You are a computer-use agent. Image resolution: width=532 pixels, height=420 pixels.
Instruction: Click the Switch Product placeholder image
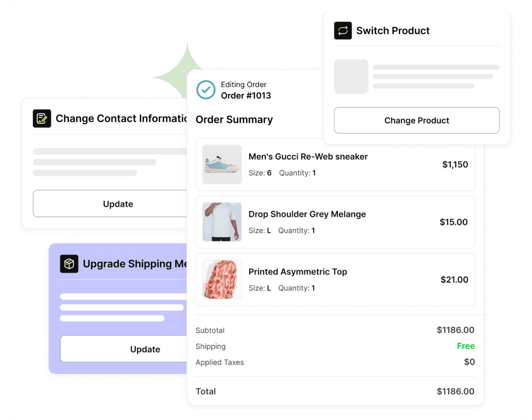[351, 76]
